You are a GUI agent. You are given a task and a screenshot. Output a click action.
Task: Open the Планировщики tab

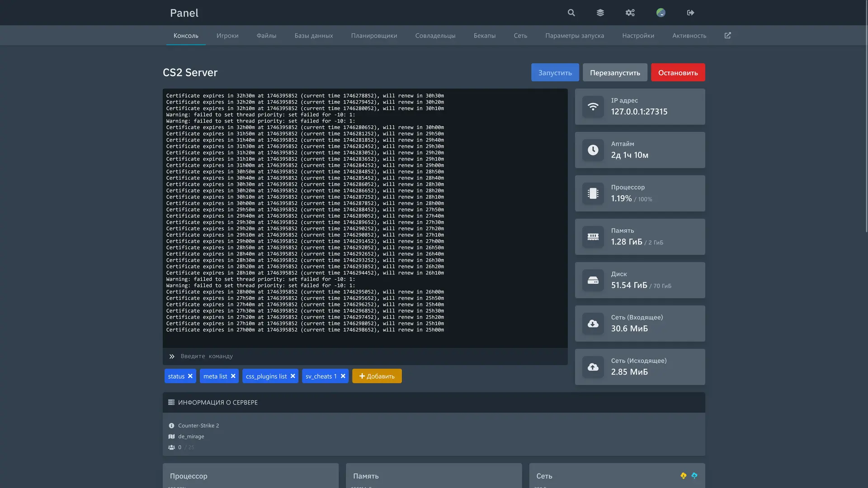(374, 35)
